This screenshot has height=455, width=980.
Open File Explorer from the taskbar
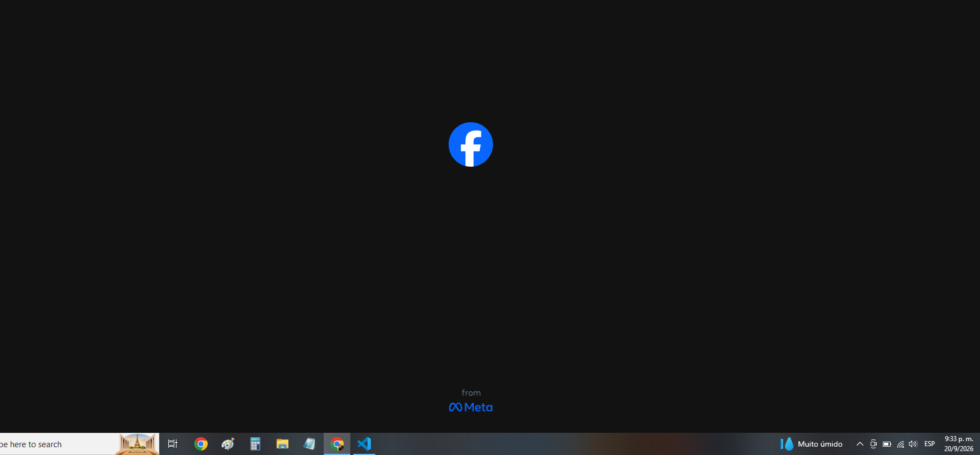click(283, 444)
